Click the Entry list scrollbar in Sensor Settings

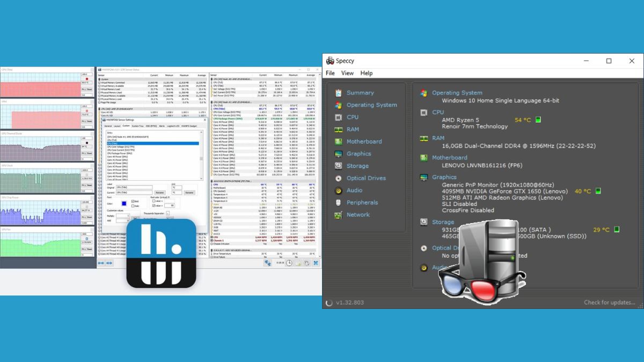201,155
